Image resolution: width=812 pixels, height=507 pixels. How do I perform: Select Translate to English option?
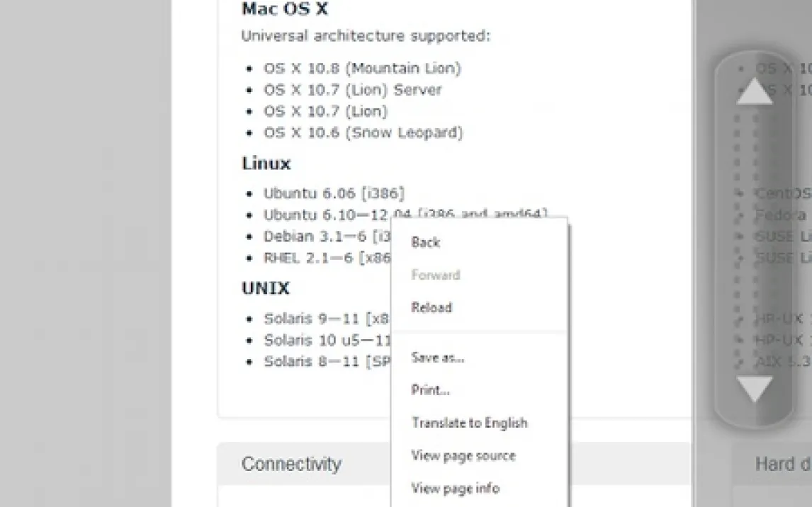click(469, 423)
